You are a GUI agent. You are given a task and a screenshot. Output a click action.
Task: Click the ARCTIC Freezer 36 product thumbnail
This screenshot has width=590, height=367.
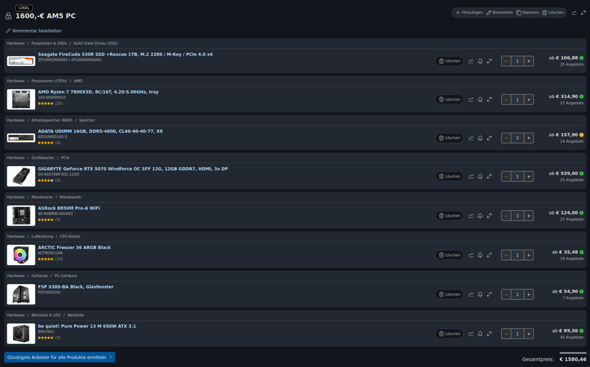point(21,255)
